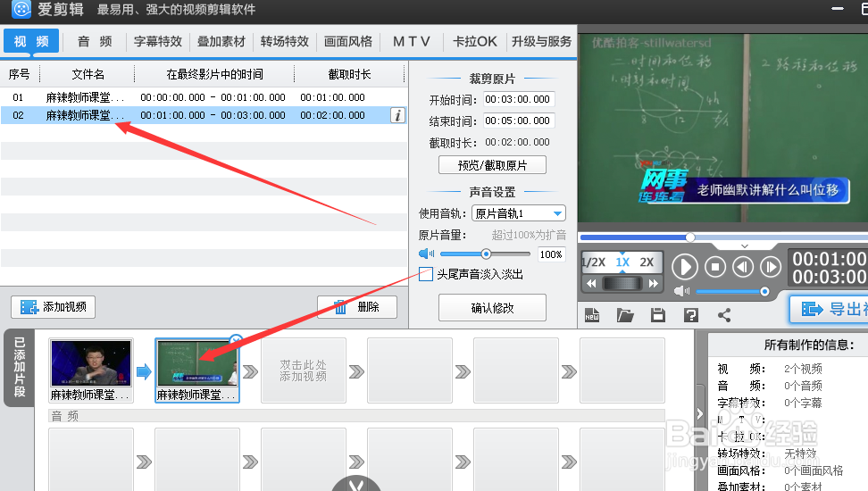Click the play button
Viewport: 868px width, 491px height.
click(685, 267)
